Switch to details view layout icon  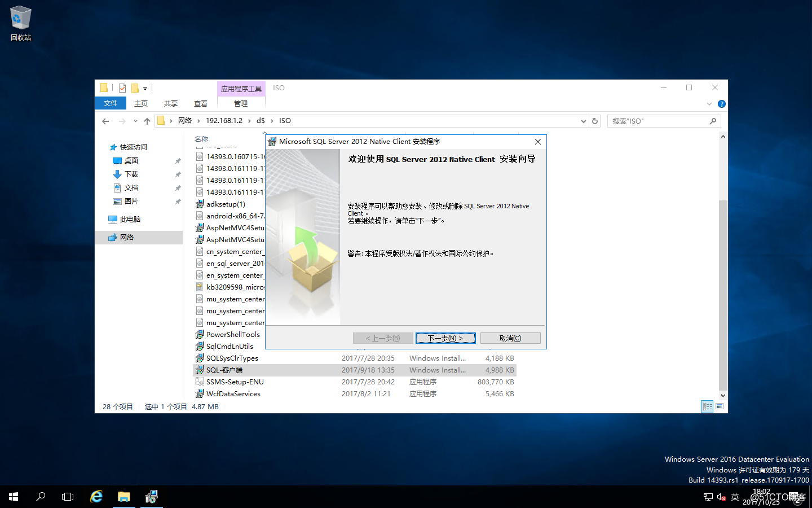point(707,406)
